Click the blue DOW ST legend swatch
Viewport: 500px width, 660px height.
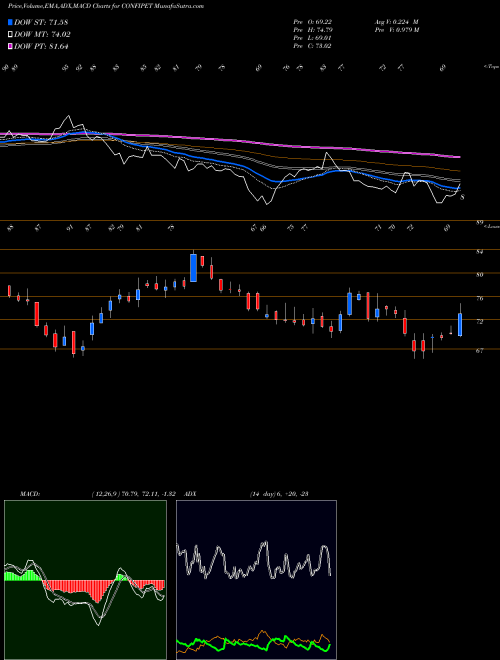coord(11,22)
